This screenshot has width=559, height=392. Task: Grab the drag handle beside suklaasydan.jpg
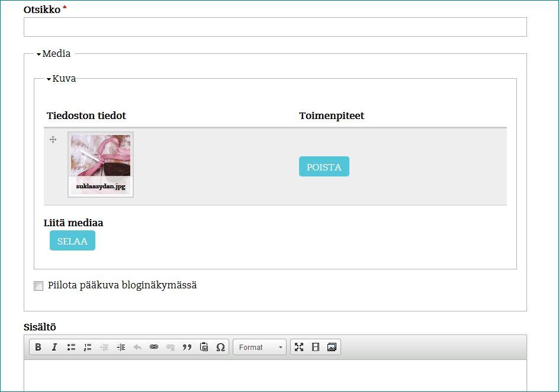pyautogui.click(x=53, y=140)
